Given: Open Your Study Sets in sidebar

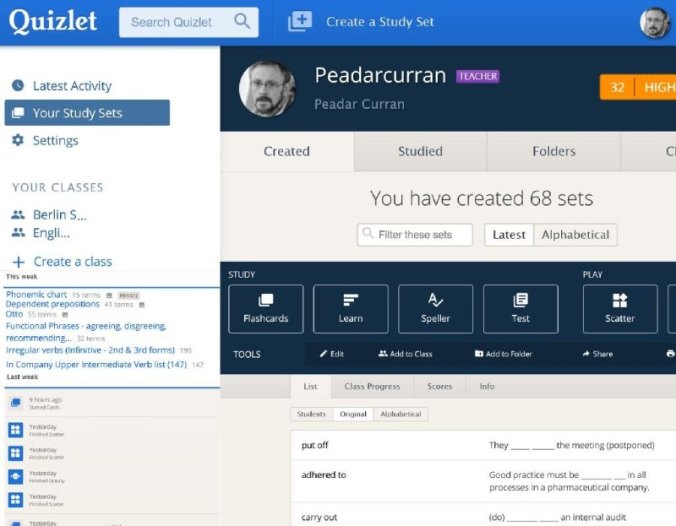Looking at the screenshot, I should (x=87, y=113).
